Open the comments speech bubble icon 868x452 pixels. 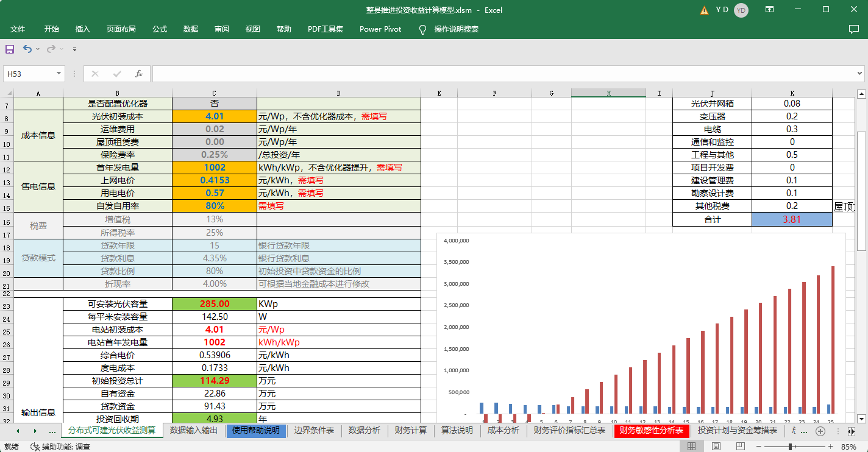coord(854,29)
